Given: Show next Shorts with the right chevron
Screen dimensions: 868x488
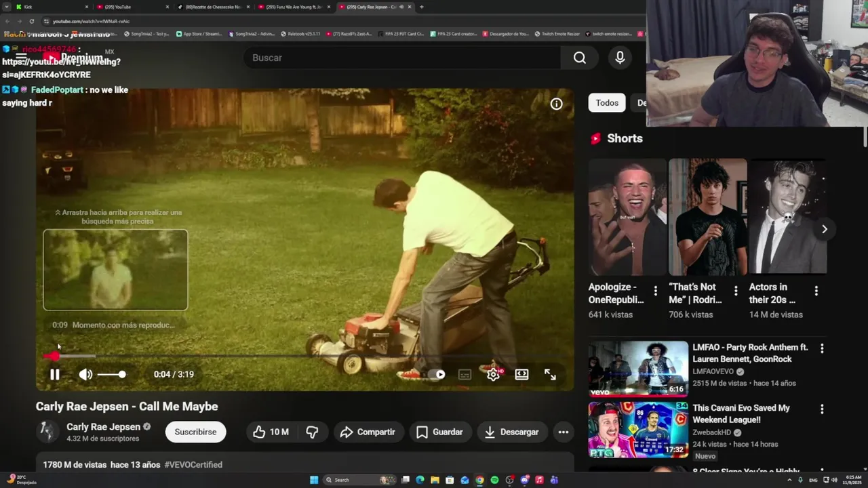Looking at the screenshot, I should click(x=824, y=229).
